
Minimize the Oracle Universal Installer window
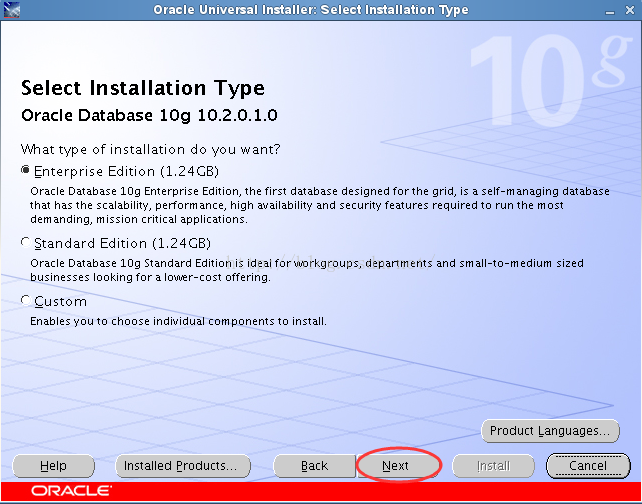[610, 10]
